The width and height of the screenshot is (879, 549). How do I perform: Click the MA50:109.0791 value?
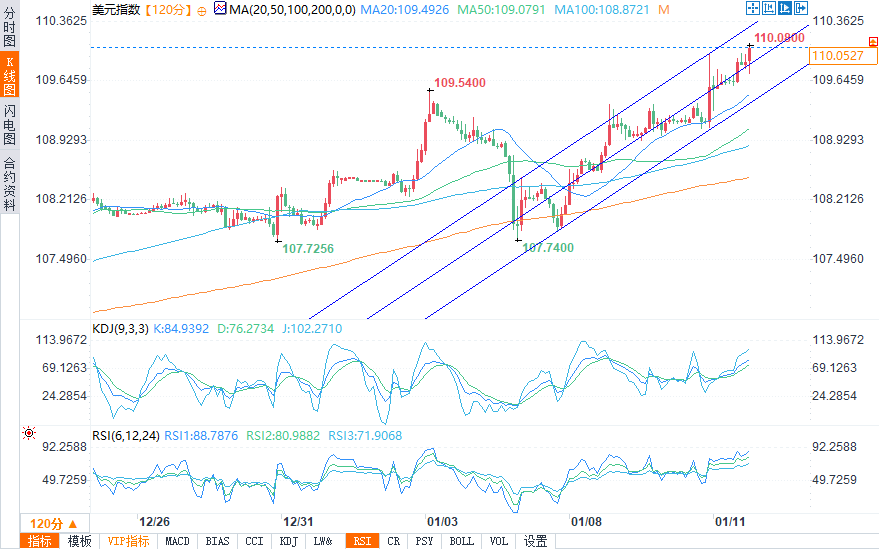[501, 10]
